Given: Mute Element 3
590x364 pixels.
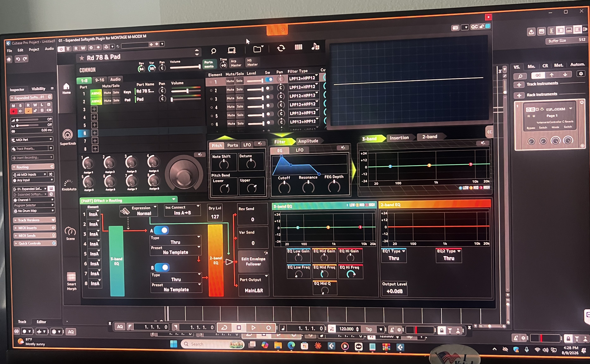Looking at the screenshot, I should pyautogui.click(x=230, y=98).
